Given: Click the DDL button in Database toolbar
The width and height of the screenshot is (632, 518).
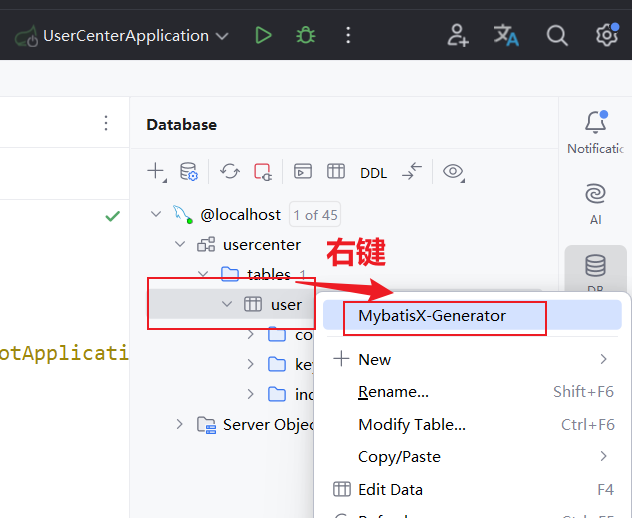Looking at the screenshot, I should (373, 173).
